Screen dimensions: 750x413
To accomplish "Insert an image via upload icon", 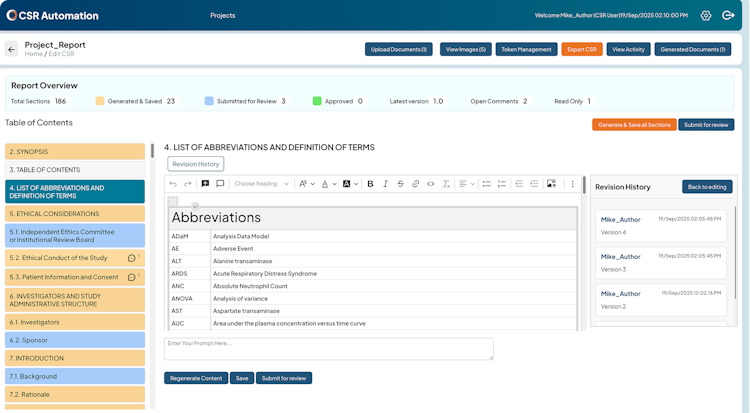I will 551,184.
